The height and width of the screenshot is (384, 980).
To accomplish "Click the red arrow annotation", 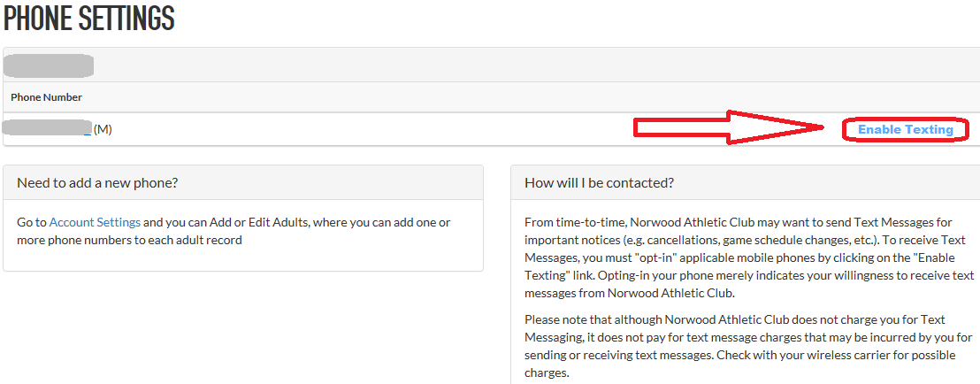I will (731, 129).
